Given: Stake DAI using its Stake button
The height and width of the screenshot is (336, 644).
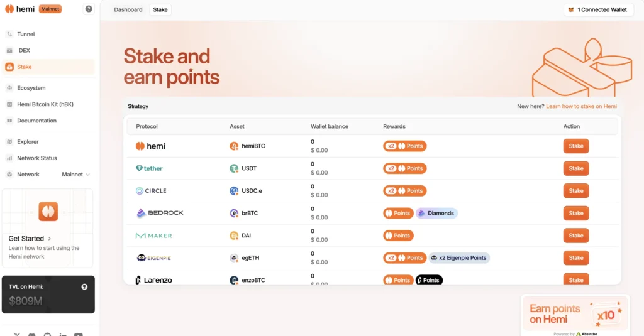Looking at the screenshot, I should click(x=576, y=236).
